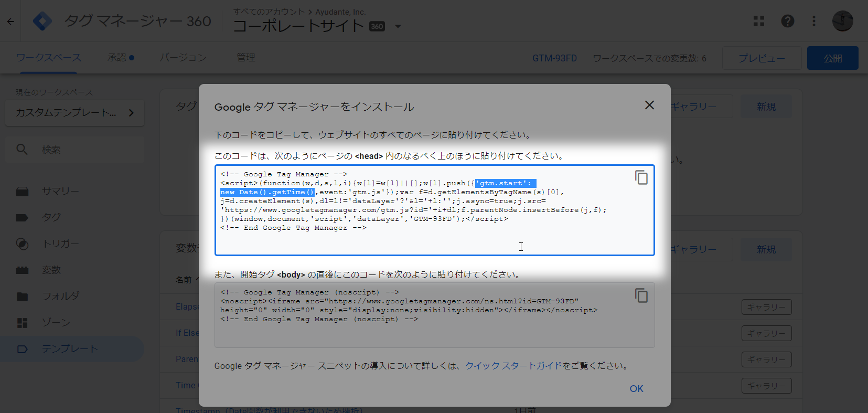
Task: Click ギャラリー button in the Paren row
Action: 766,359
